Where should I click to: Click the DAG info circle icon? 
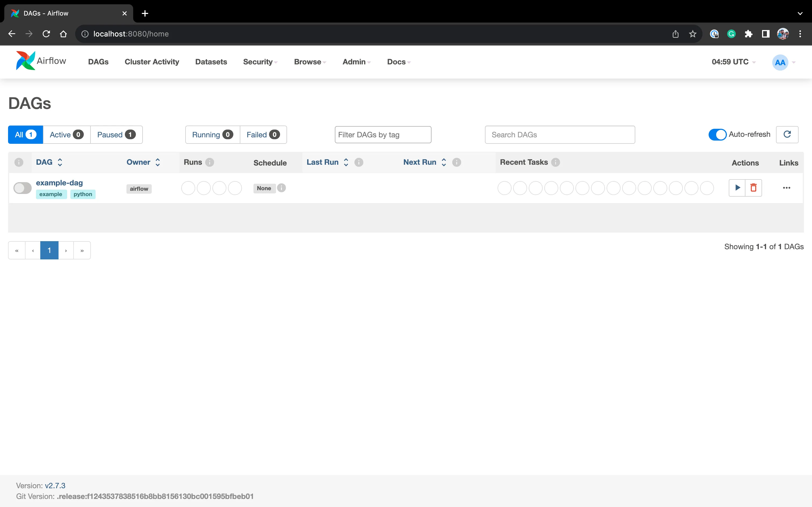[x=19, y=162]
